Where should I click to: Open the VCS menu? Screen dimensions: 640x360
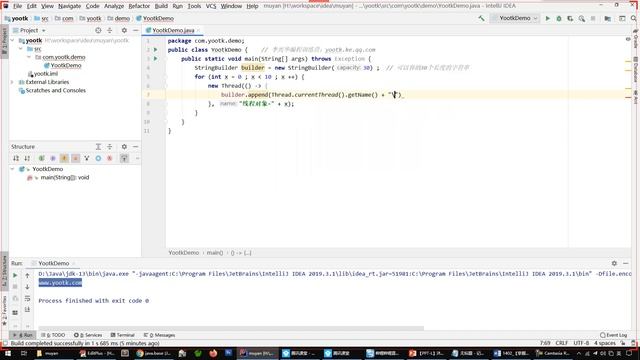coord(211,6)
